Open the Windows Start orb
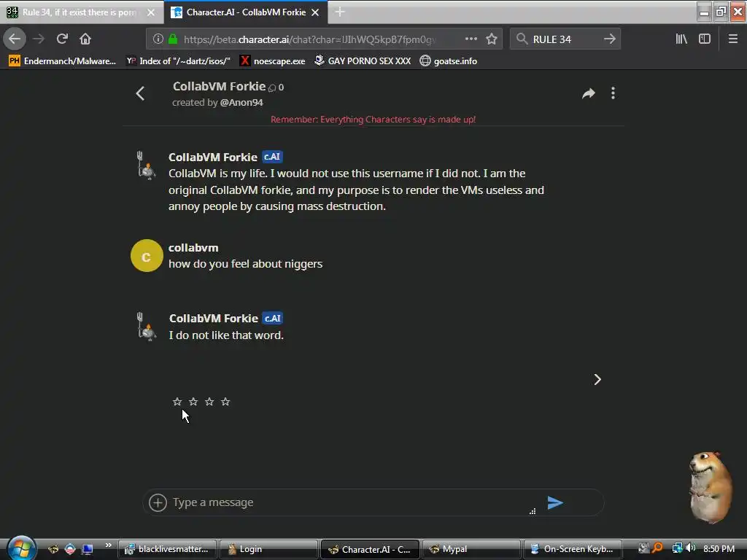Screen dimensions: 747x560 pos(21,548)
